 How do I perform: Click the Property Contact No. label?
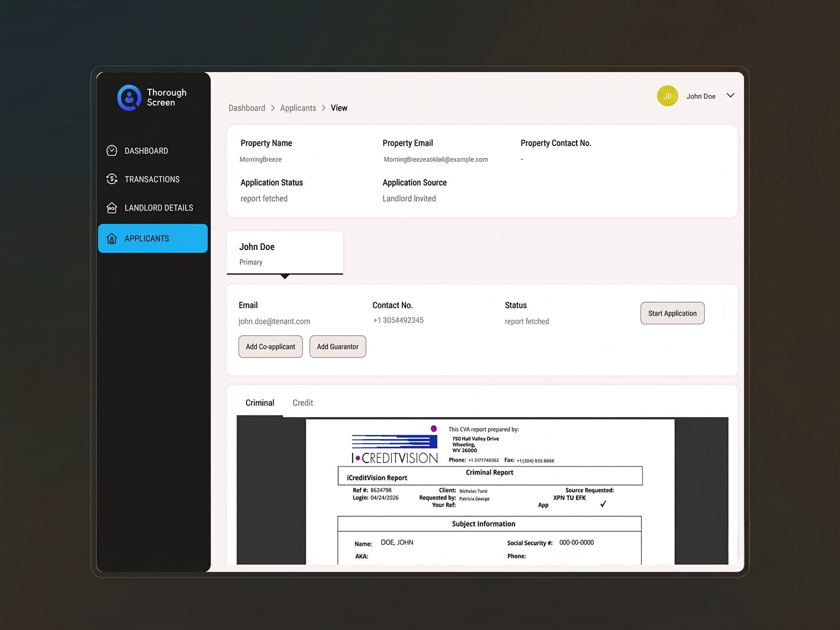556,143
